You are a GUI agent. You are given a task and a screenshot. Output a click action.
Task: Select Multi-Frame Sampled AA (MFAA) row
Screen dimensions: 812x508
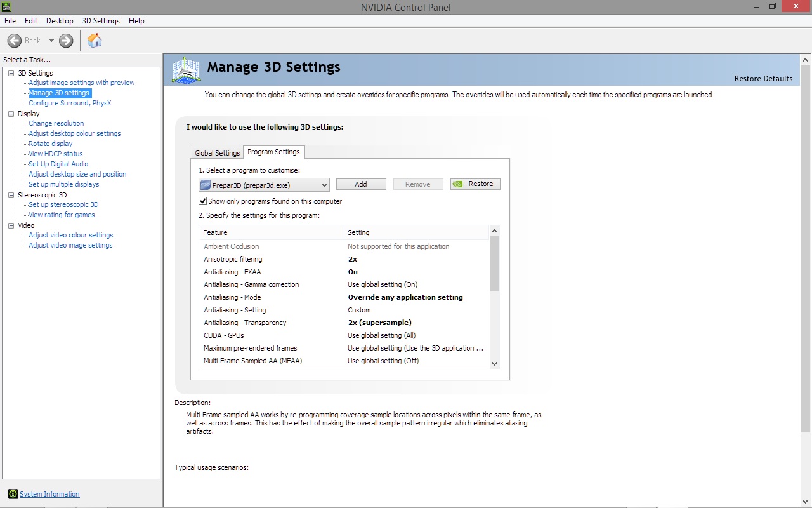[344, 361]
